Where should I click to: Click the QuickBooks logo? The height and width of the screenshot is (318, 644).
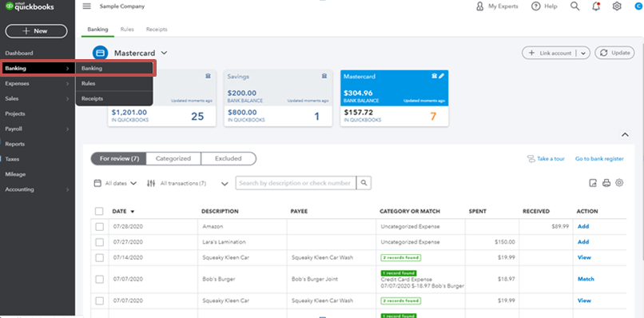pyautogui.click(x=29, y=6)
